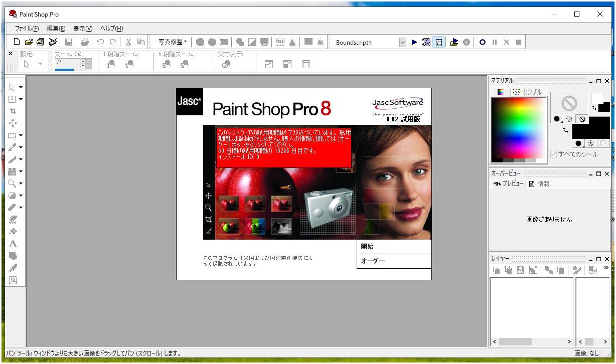616x364 pixels.
Task: Expand the Paint Brush tool flyout arrow
Action: tap(21, 159)
